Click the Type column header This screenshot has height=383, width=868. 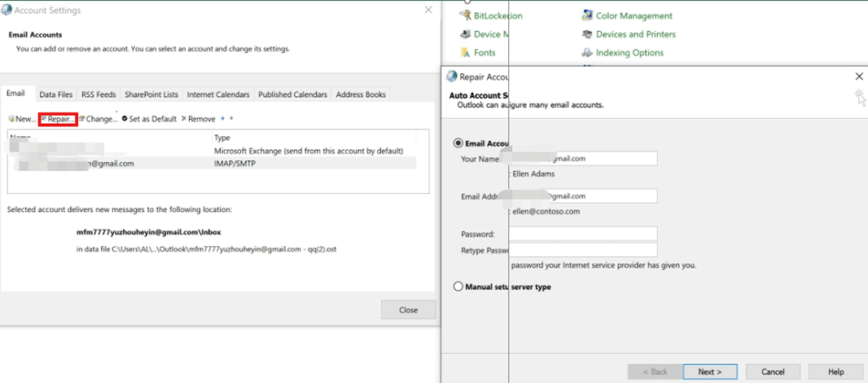[x=222, y=138]
